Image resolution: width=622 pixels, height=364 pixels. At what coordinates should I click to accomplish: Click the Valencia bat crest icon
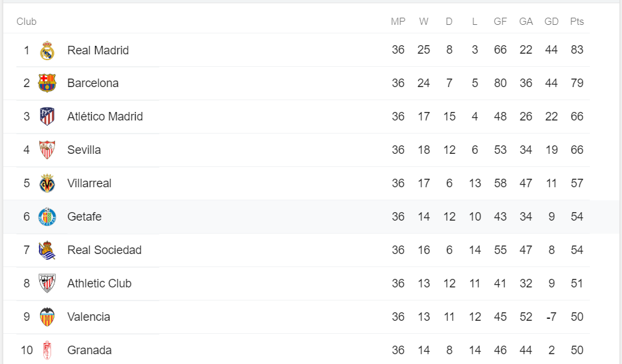47,317
